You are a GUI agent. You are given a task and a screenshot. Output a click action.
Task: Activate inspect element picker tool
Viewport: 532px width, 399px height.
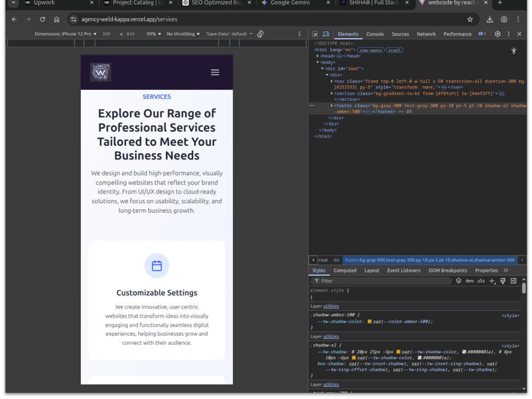(315, 34)
